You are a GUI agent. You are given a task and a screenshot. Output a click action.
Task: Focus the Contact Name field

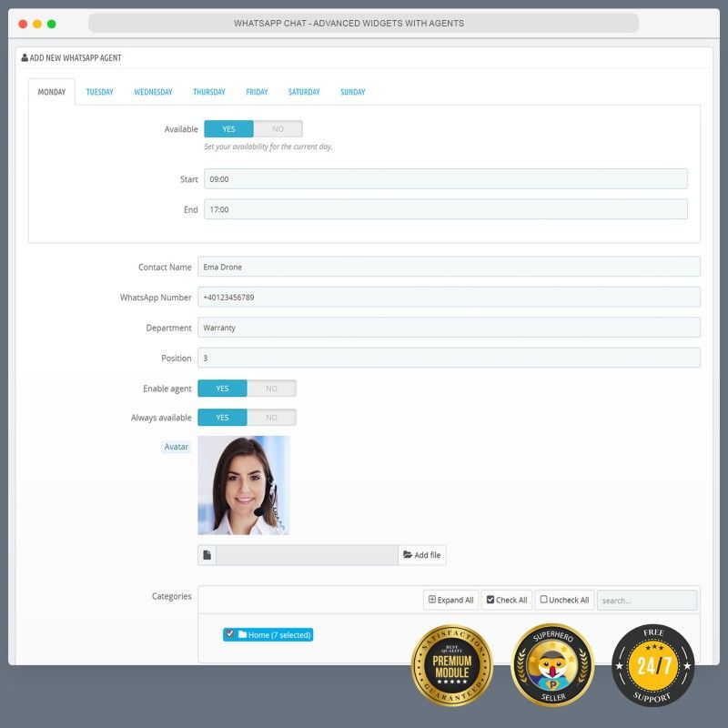point(449,267)
